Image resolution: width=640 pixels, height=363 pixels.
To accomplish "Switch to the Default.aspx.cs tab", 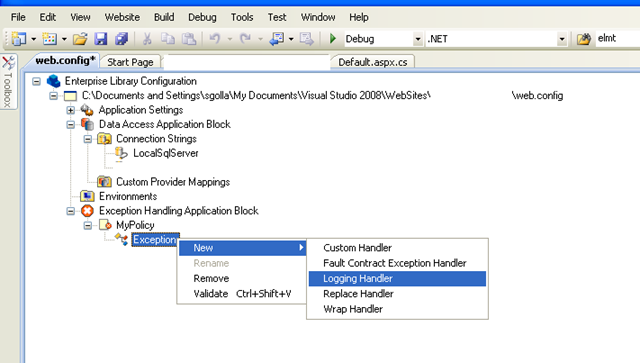I will click(x=373, y=62).
